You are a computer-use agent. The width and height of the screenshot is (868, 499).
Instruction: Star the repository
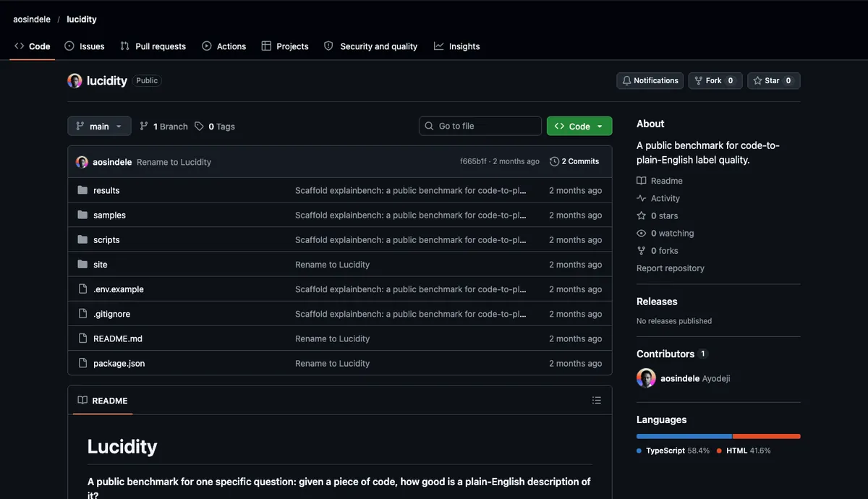click(774, 81)
